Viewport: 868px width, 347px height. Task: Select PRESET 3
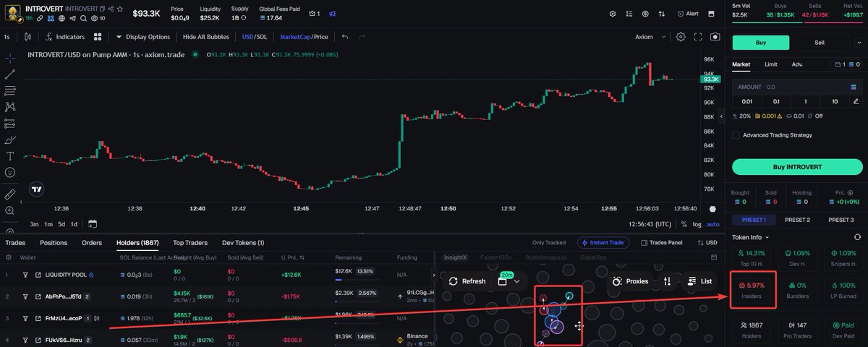pyautogui.click(x=841, y=220)
